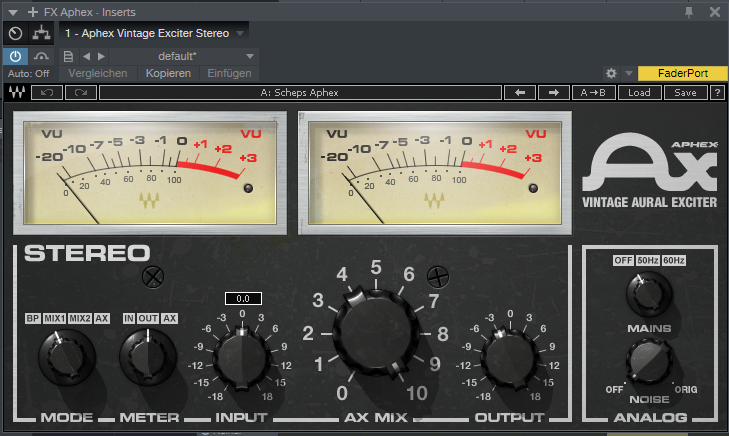
Task: Click the MODE selector knob
Action: (66, 357)
